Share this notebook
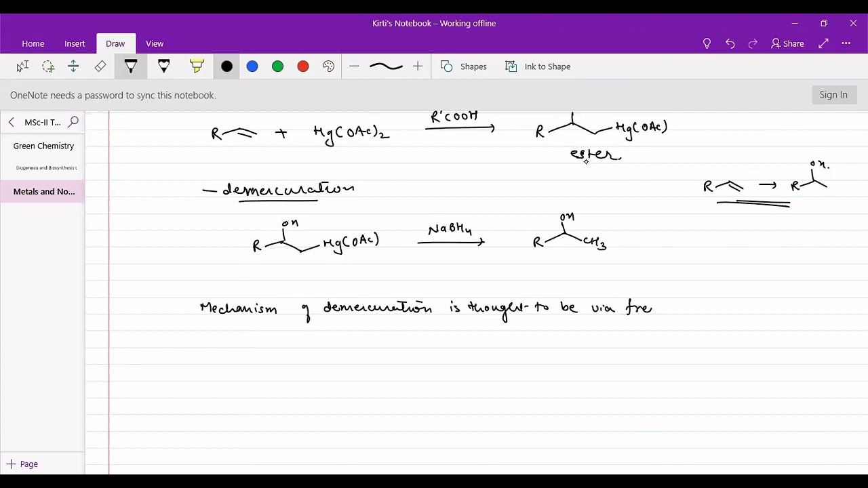868x488 pixels. point(788,43)
